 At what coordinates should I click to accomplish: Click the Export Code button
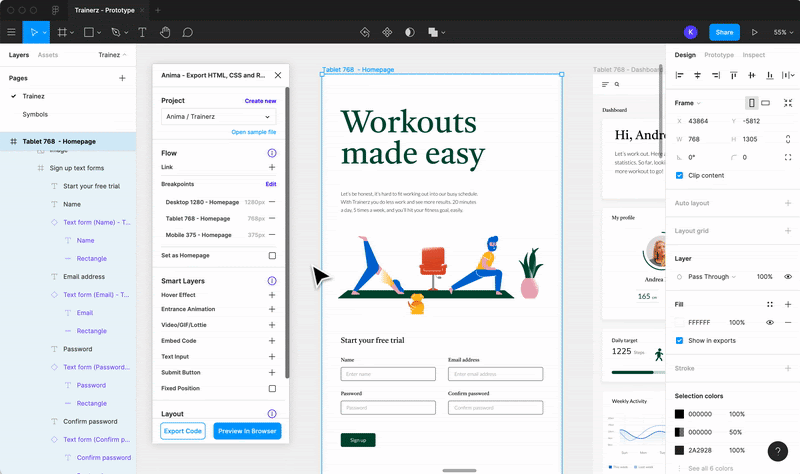click(x=183, y=431)
